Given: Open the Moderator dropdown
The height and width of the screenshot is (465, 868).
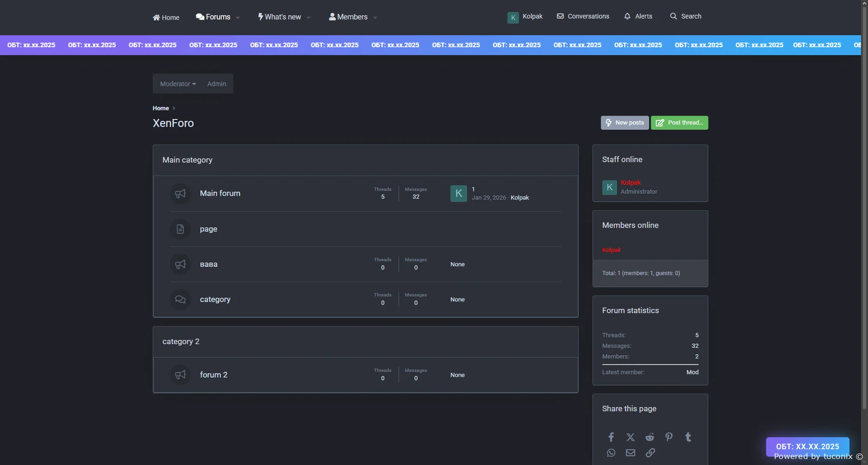Looking at the screenshot, I should click(178, 84).
